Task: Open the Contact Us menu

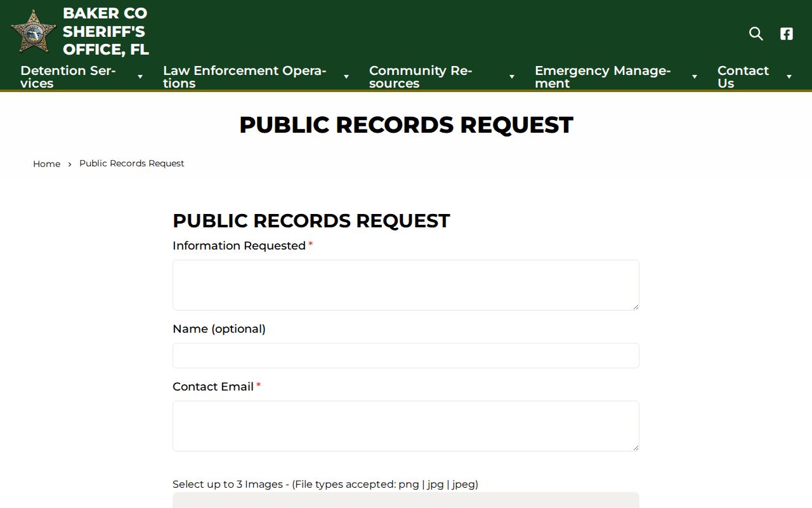Action: (743, 77)
